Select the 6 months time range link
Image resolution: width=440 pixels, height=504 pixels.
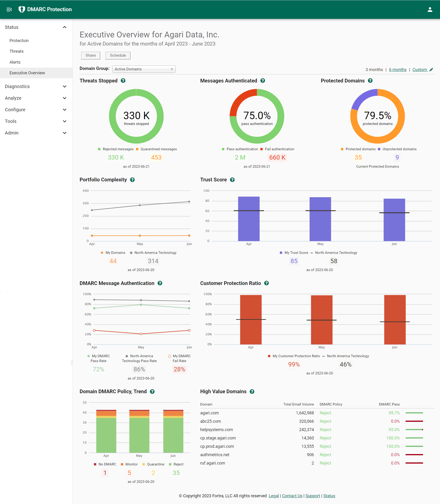pos(397,70)
